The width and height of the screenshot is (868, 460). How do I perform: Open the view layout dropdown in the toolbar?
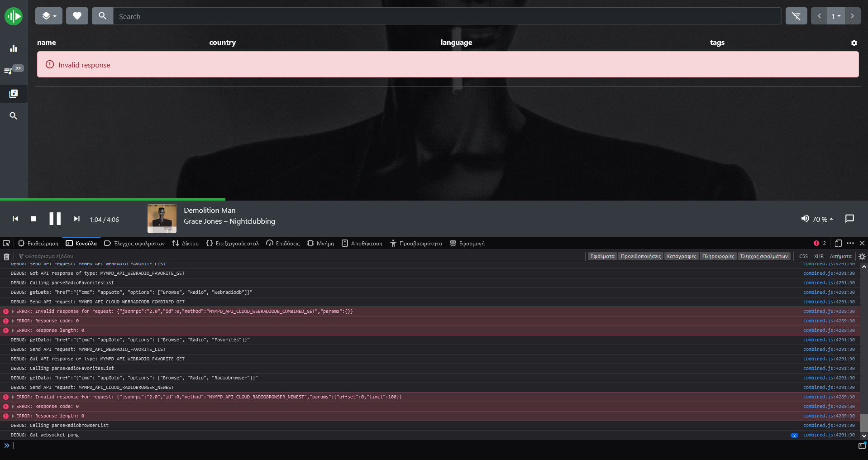tap(49, 15)
